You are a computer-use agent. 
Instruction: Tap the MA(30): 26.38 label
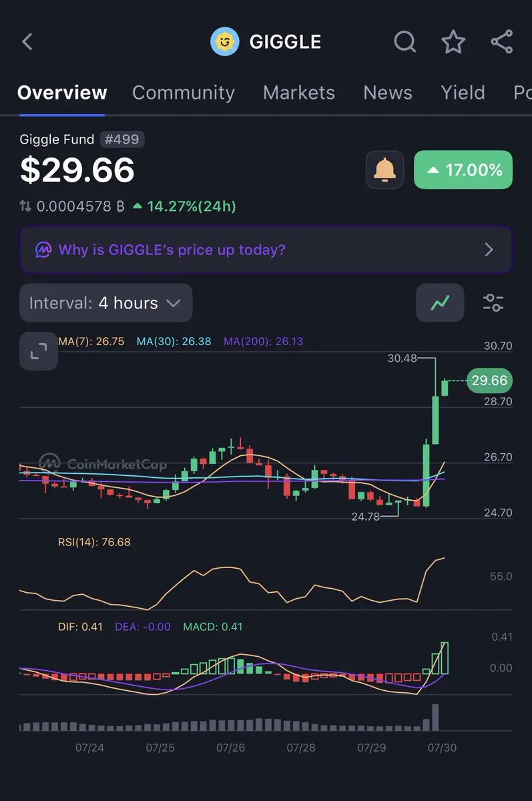click(174, 341)
